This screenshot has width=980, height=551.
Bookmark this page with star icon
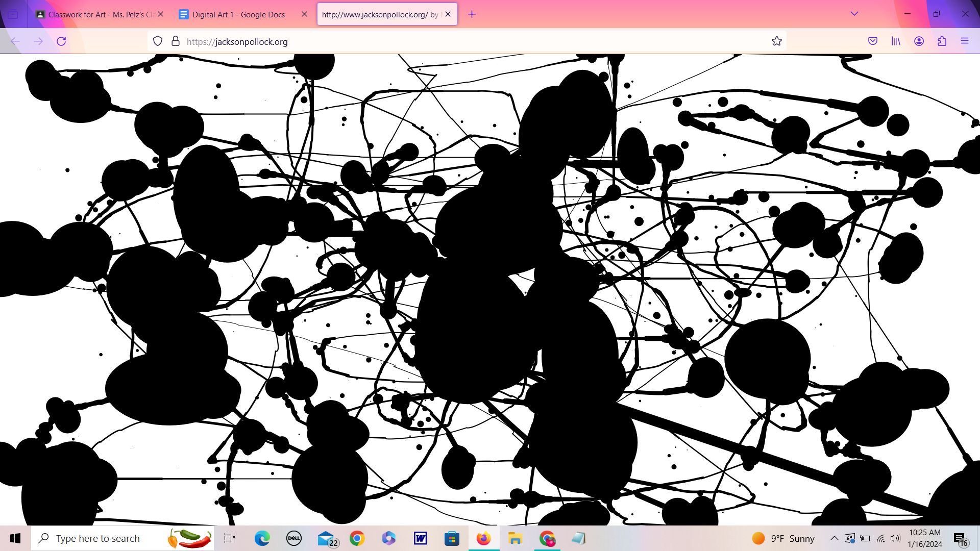(x=776, y=41)
